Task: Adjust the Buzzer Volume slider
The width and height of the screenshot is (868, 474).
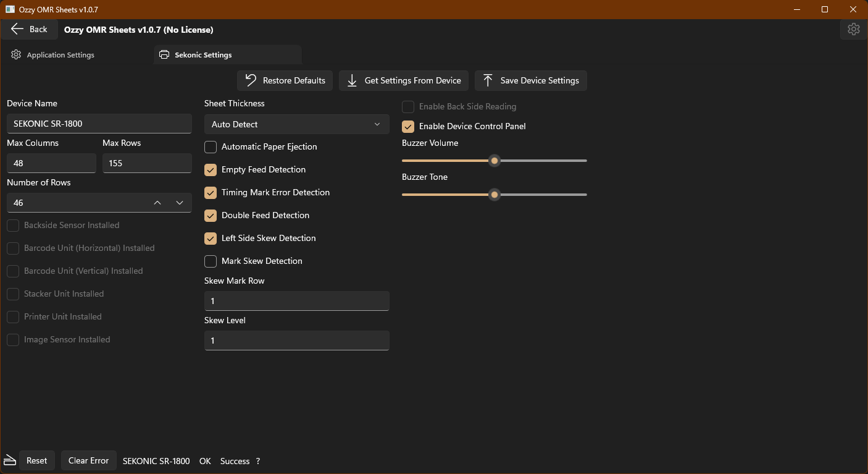Action: click(x=494, y=161)
